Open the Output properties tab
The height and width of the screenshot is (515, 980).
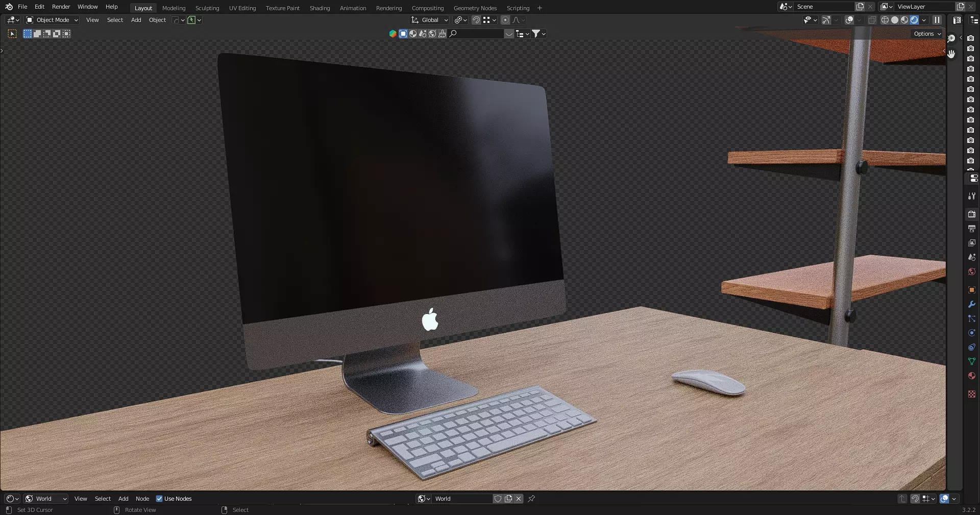click(x=972, y=229)
